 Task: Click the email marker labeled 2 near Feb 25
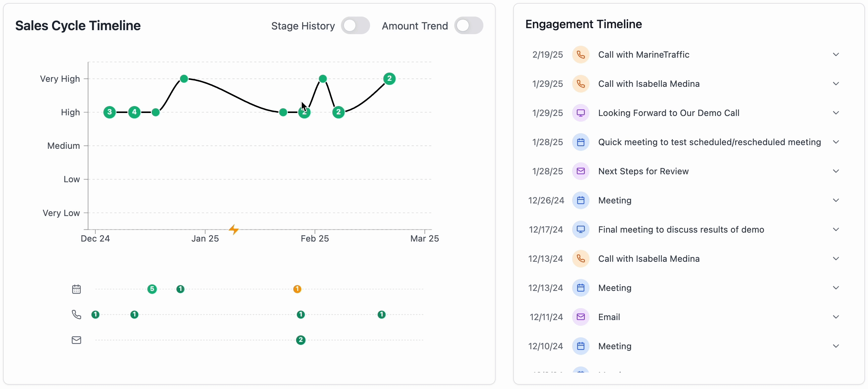tap(301, 340)
